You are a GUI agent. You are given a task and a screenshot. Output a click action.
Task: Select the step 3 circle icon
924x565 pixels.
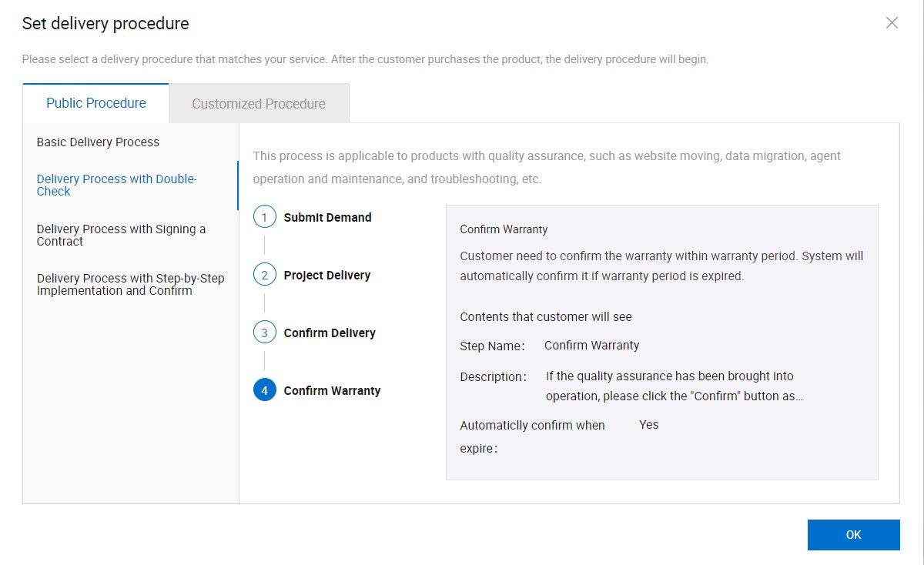coord(264,333)
